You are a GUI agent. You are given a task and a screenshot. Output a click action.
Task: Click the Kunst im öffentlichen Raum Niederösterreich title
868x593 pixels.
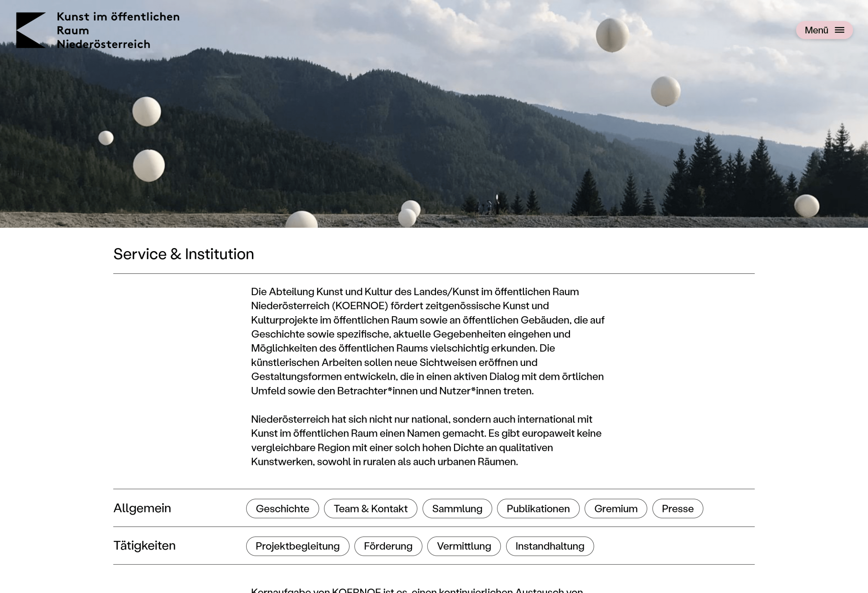(x=118, y=30)
